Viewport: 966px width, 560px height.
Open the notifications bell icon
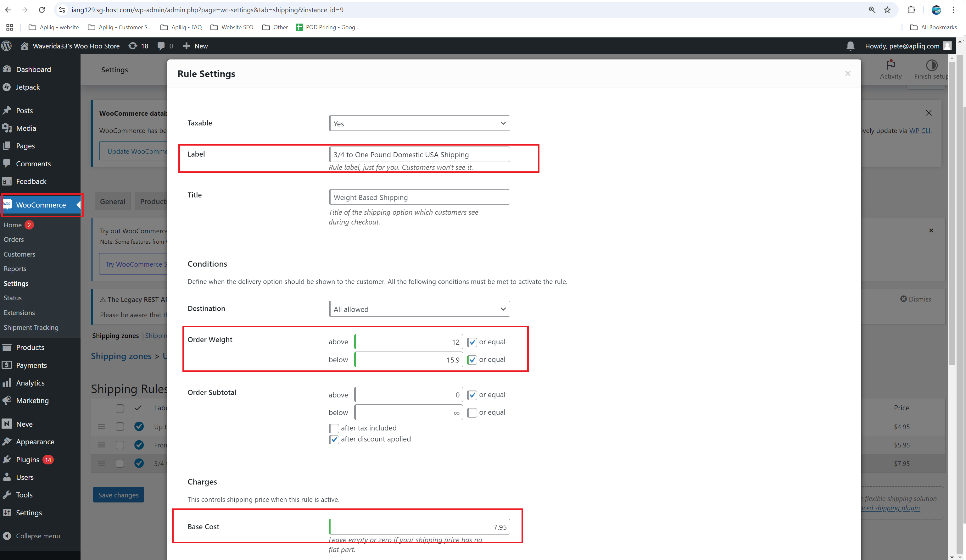(x=850, y=46)
